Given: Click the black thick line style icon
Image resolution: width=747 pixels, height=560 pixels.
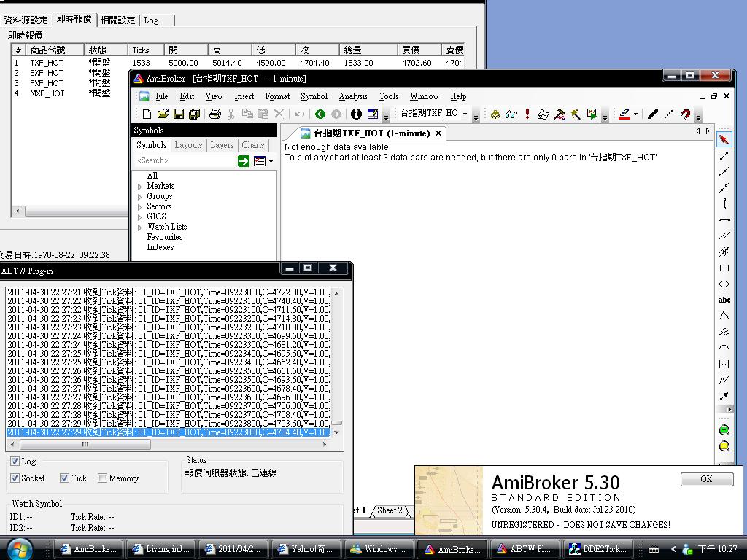Looking at the screenshot, I should tap(653, 114).
